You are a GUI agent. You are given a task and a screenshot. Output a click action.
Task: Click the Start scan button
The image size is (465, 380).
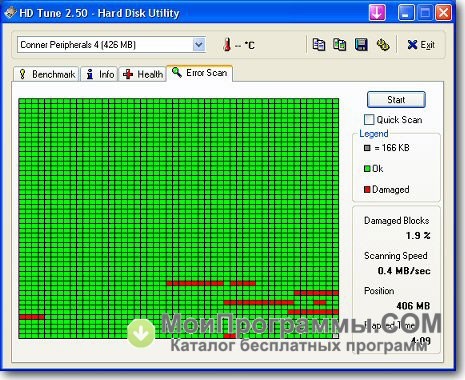tap(396, 100)
